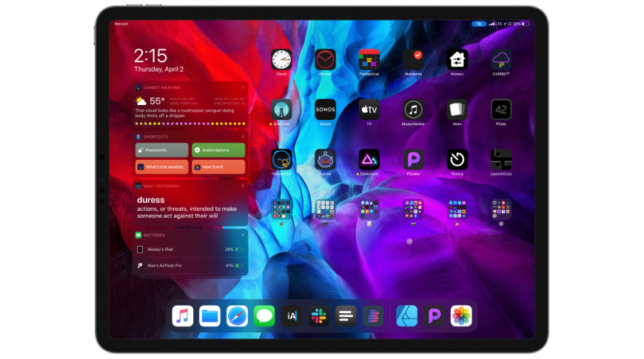The width and height of the screenshot is (644, 359).
Task: Tap the home screen page indicator dot
Action: [409, 241]
